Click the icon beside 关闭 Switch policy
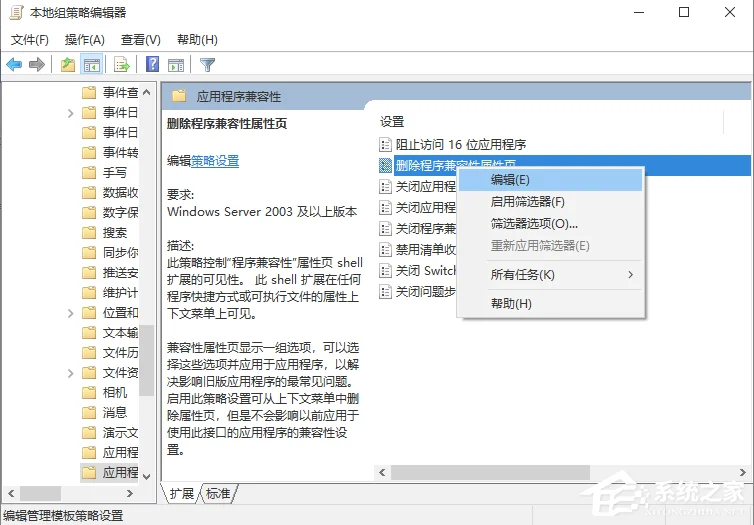The width and height of the screenshot is (754, 525). (385, 271)
